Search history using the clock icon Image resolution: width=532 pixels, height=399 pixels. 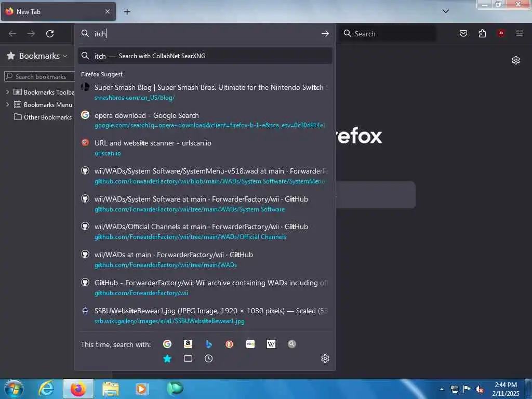[209, 358]
